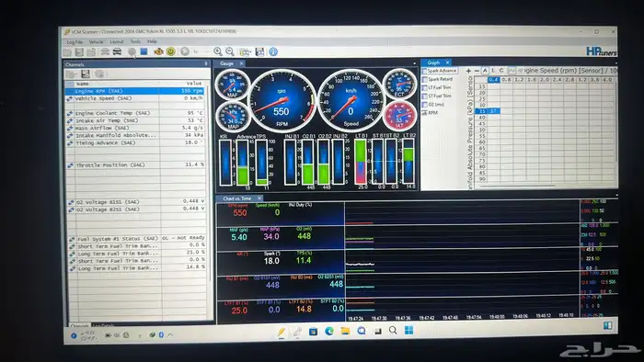
Task: Expand Graph panel dropdown arrow at right
Action: 616,62
